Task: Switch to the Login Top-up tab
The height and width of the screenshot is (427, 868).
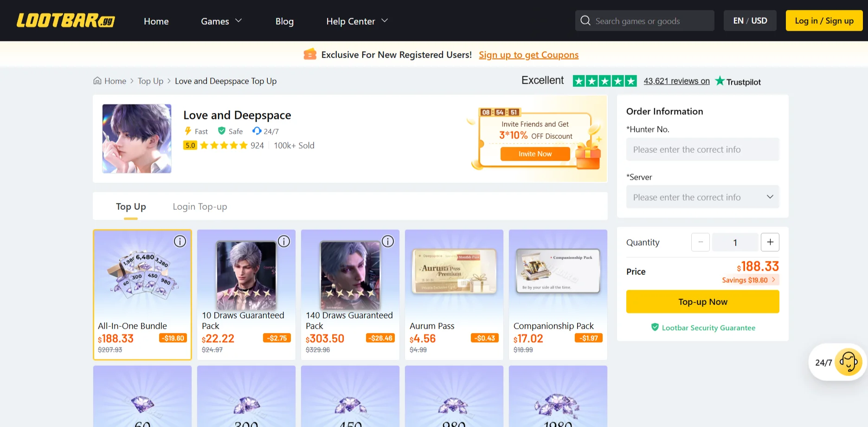Action: click(200, 207)
